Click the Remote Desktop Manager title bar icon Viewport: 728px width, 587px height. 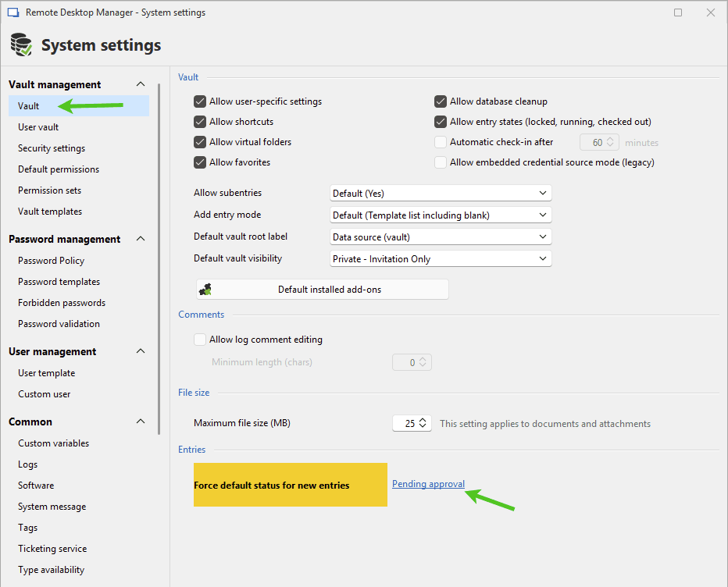click(x=12, y=12)
